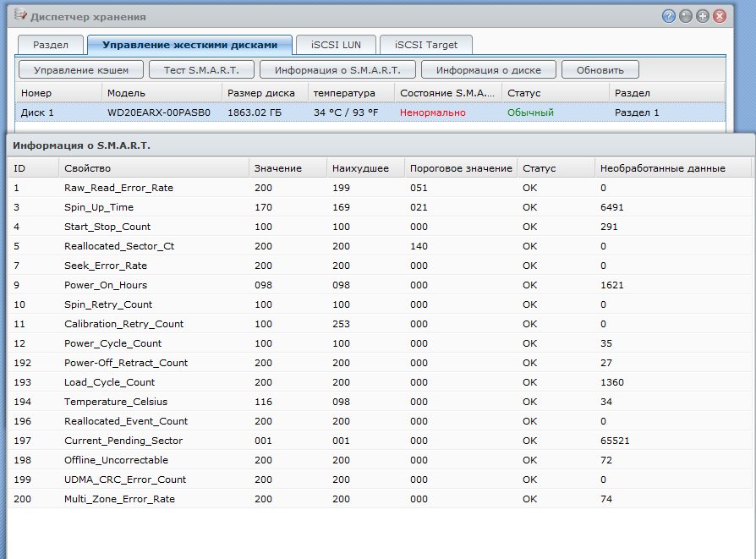
Task: Go to the iSCSI Target tab
Action: (425, 45)
